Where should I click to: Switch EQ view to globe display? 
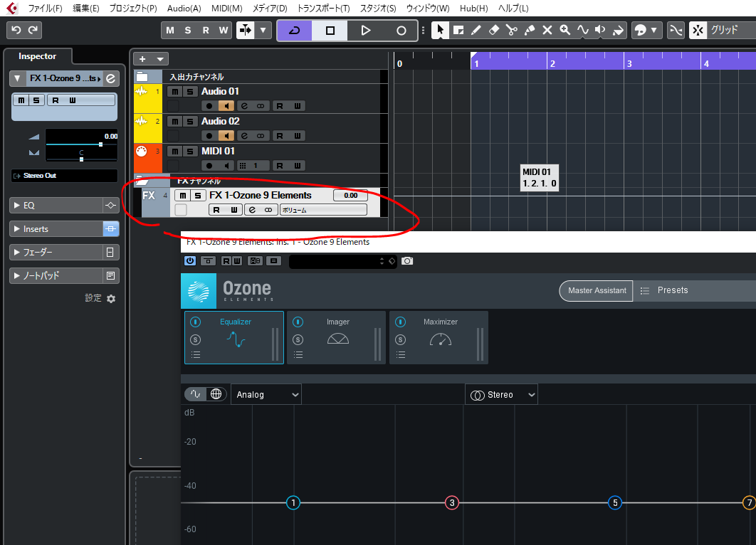click(216, 394)
